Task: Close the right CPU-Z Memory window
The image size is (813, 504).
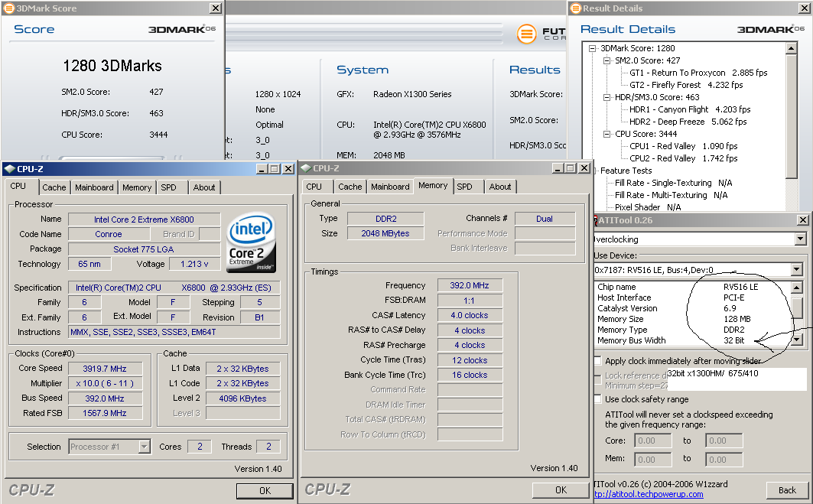Action: click(584, 168)
